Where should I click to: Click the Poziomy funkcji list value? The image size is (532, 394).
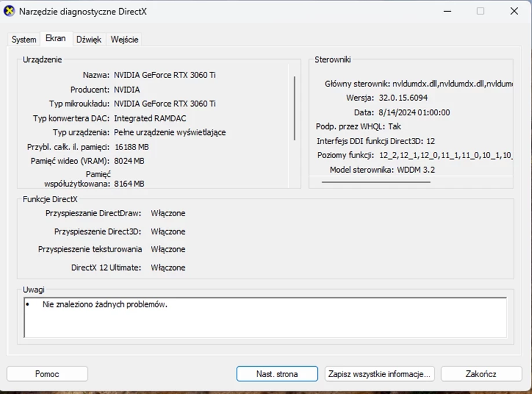(x=445, y=155)
